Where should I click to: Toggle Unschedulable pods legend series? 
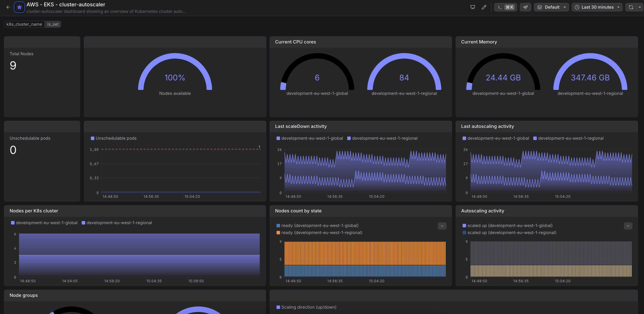114,138
